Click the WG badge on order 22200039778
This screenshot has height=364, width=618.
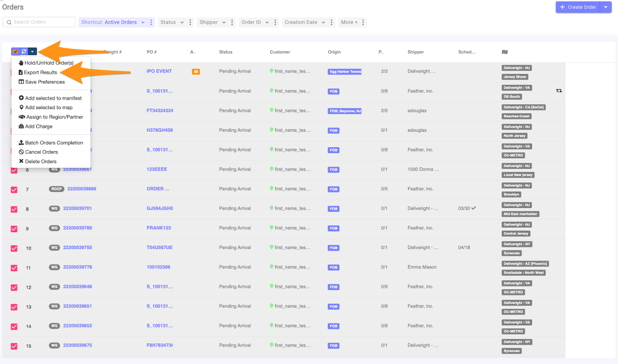click(x=54, y=267)
